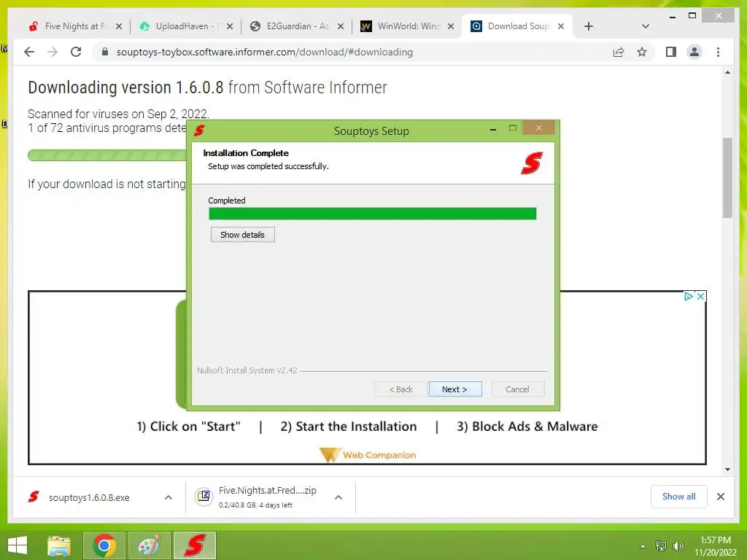Click the address bar URL

click(264, 52)
